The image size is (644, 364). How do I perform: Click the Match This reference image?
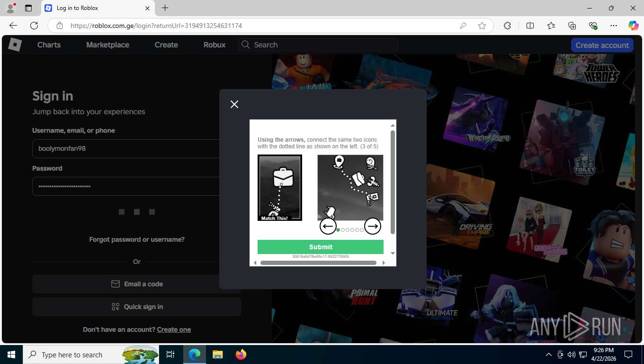(x=280, y=188)
